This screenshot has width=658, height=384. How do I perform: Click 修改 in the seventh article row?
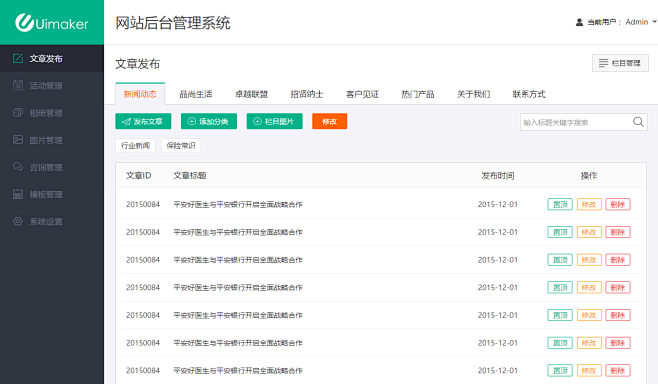pos(589,371)
